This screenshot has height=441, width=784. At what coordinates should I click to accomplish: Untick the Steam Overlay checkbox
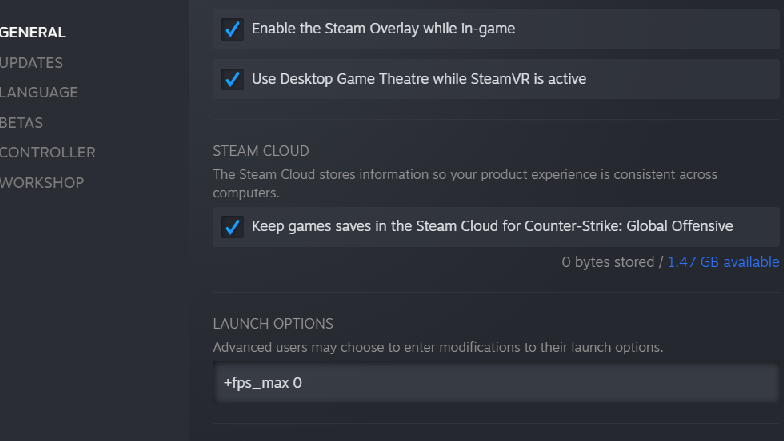pos(232,29)
